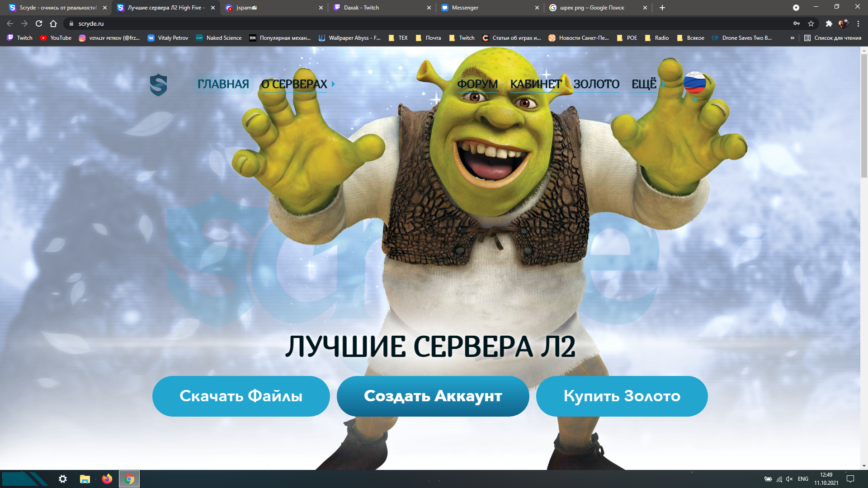This screenshot has height=488, width=868.
Task: Click the Scryde shield logo
Action: [x=158, y=85]
